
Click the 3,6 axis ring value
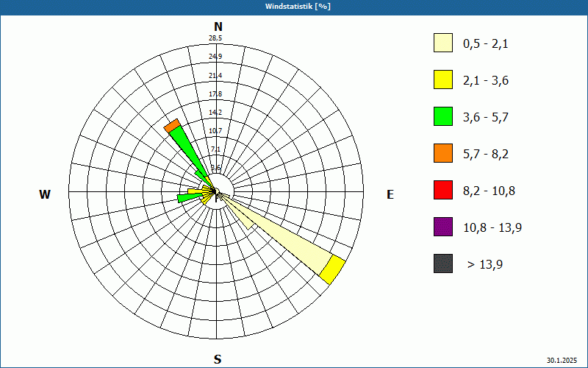click(x=215, y=168)
